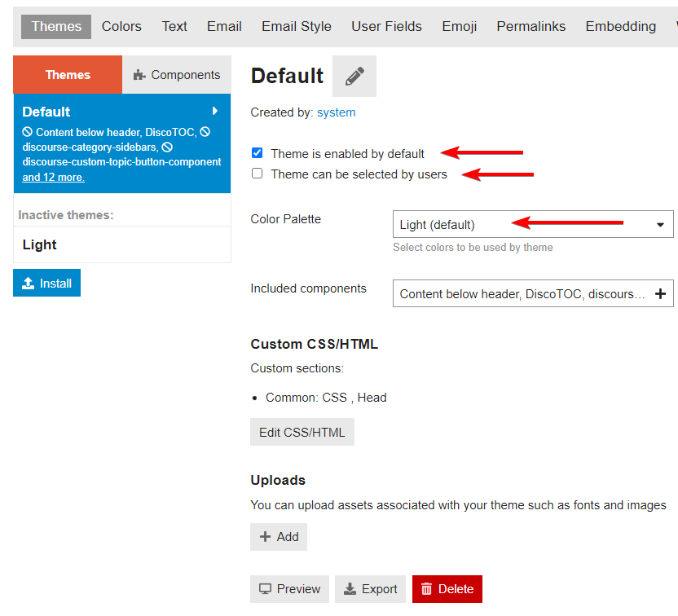The width and height of the screenshot is (678, 616).
Task: Open the Permalinks tab
Action: coord(531,26)
